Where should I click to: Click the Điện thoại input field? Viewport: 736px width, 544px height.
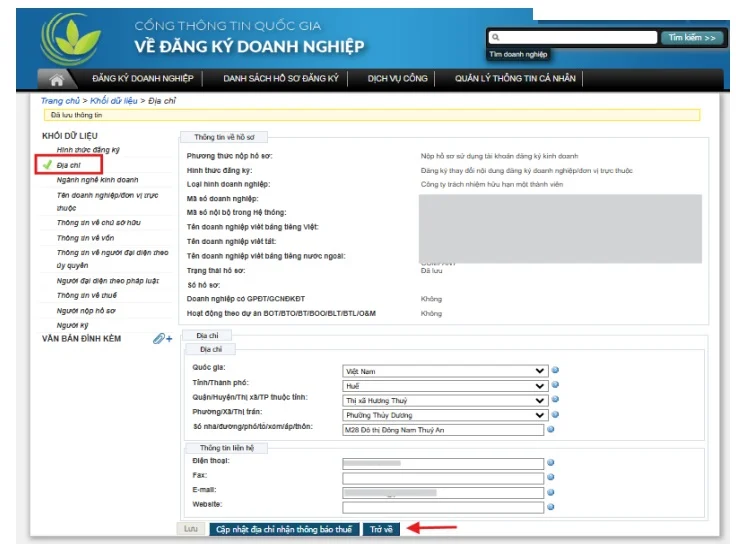443,464
